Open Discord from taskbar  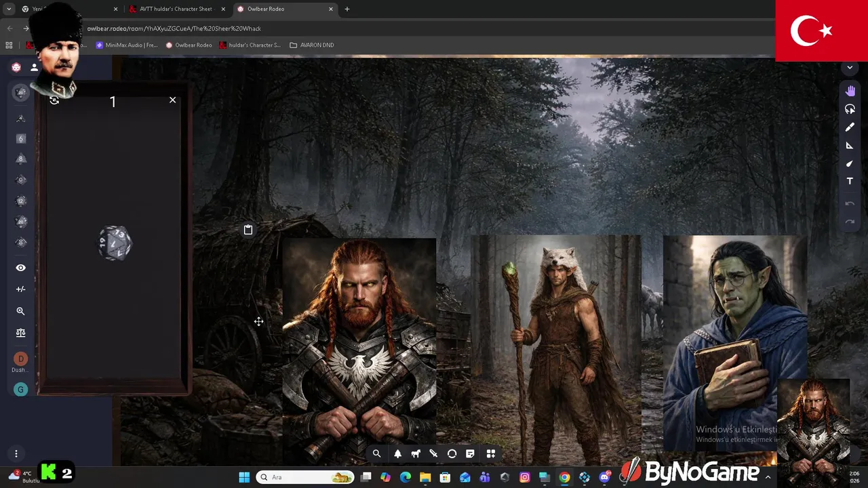point(604,477)
